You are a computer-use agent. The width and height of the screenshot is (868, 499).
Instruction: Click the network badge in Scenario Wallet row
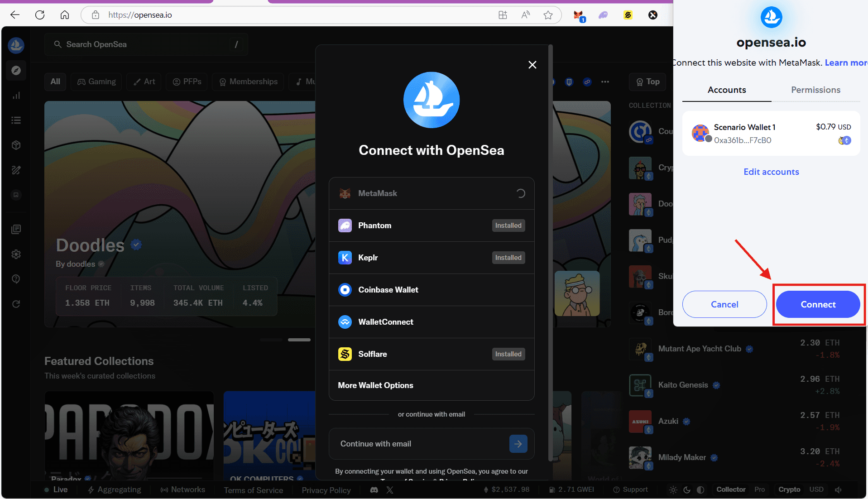tap(845, 140)
